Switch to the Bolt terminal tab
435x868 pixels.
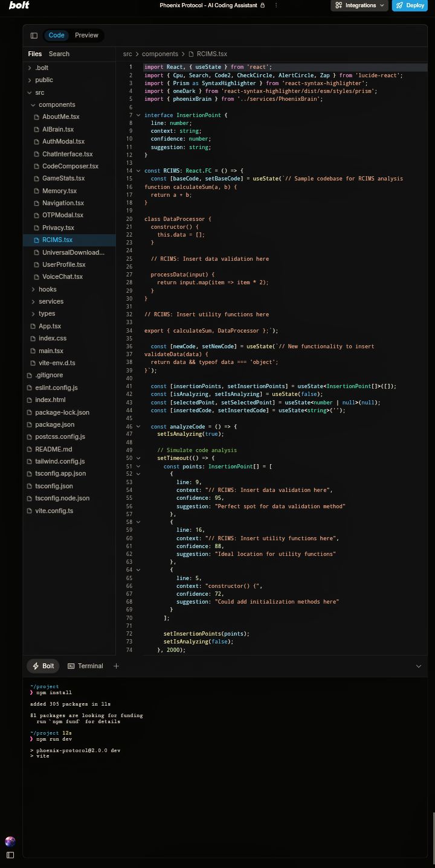(43, 666)
